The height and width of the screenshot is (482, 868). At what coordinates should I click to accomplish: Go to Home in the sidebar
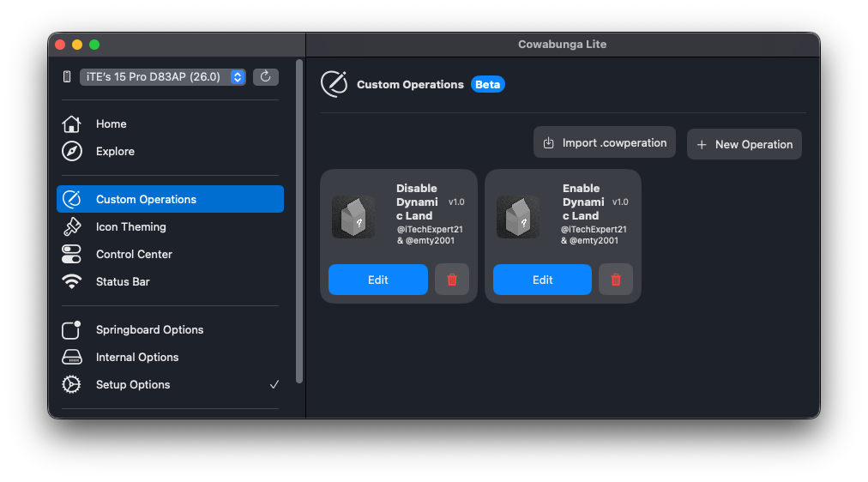tap(170, 124)
